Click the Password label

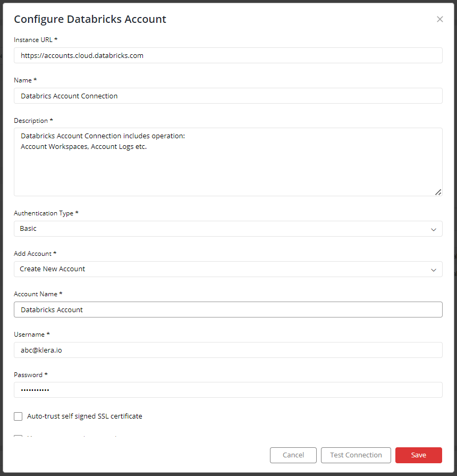click(x=31, y=374)
